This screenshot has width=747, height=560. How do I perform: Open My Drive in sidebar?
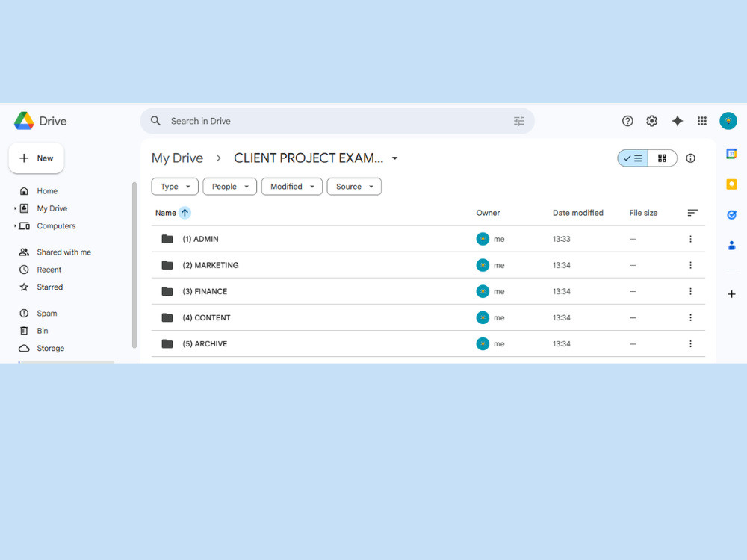point(52,208)
